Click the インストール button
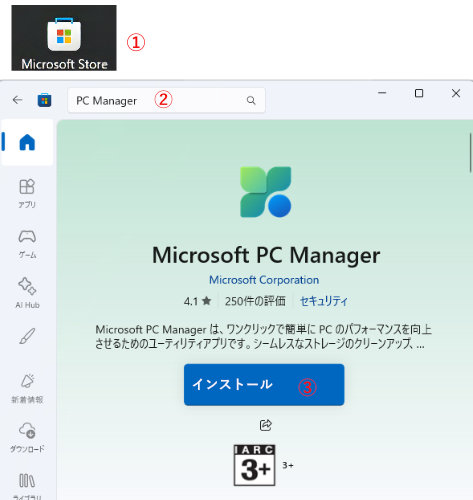Image resolution: width=473 pixels, height=500 pixels. tap(264, 385)
